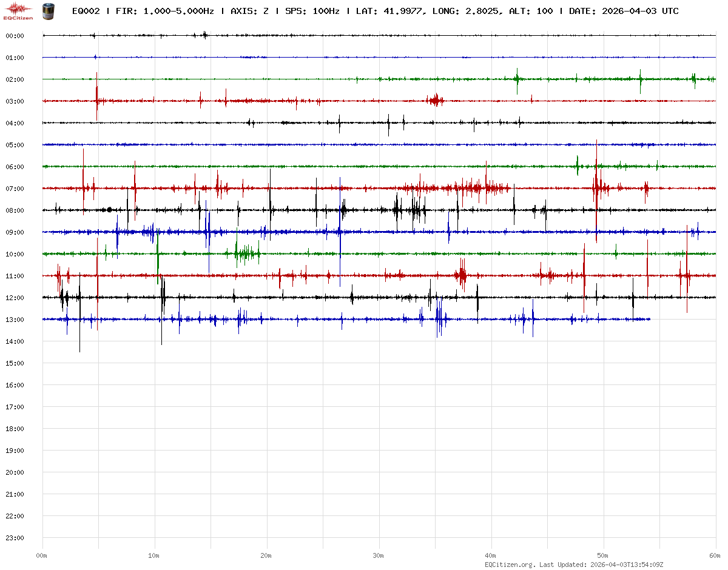
Task: Click the EQCitizen logo
Action: click(x=18, y=11)
